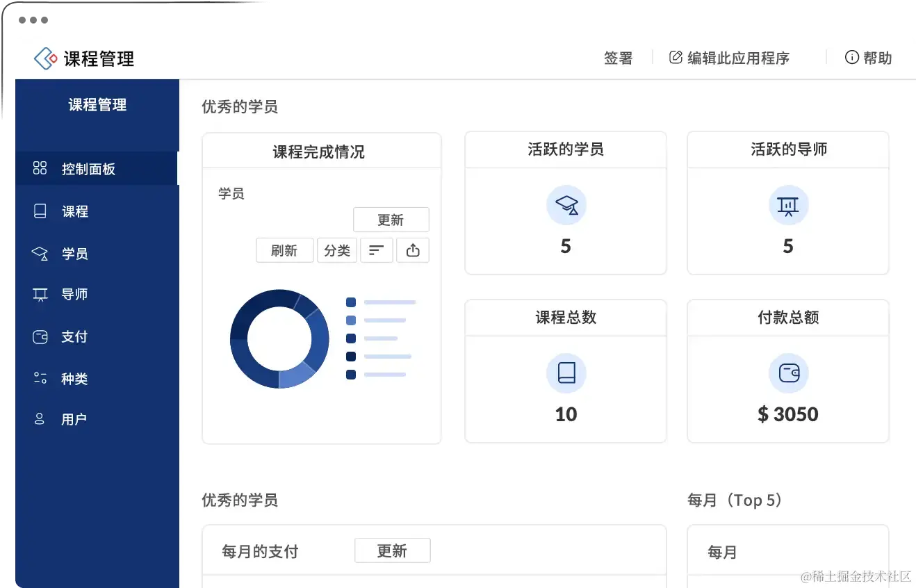Screen dimensions: 916x588
Task: Click the first legend swatch of donut chart
Action: [351, 302]
